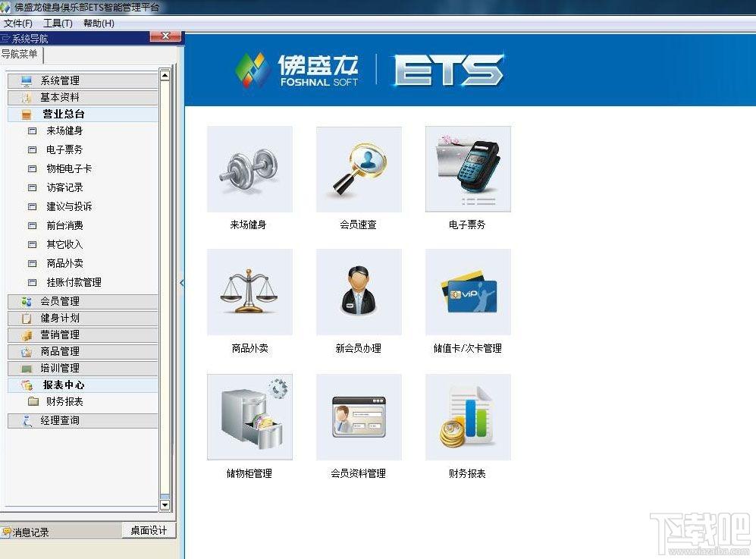This screenshot has width=756, height=559.
Task: Click the 营业总台 orange icon
Action: pyautogui.click(x=27, y=115)
